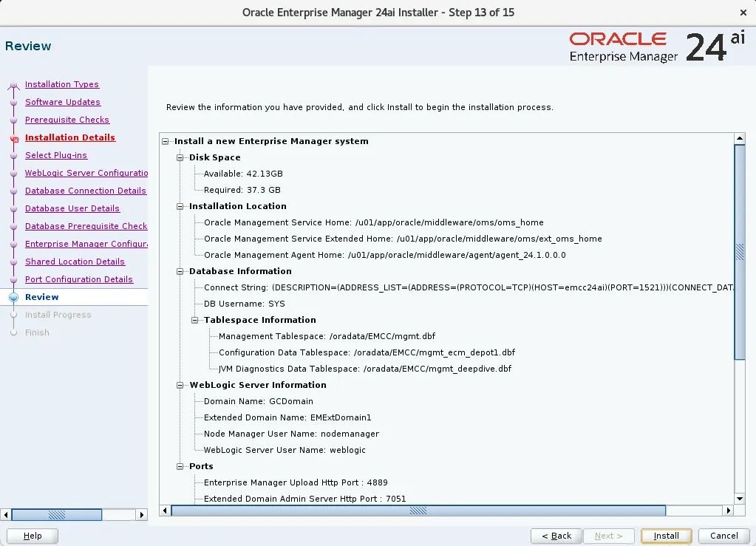Click the Back button

tap(556, 536)
